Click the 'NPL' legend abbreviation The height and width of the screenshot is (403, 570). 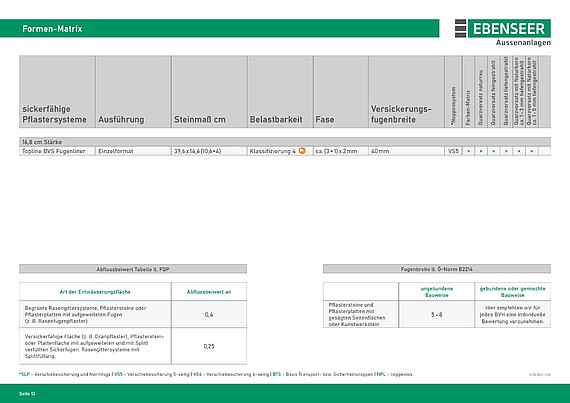tap(381, 374)
